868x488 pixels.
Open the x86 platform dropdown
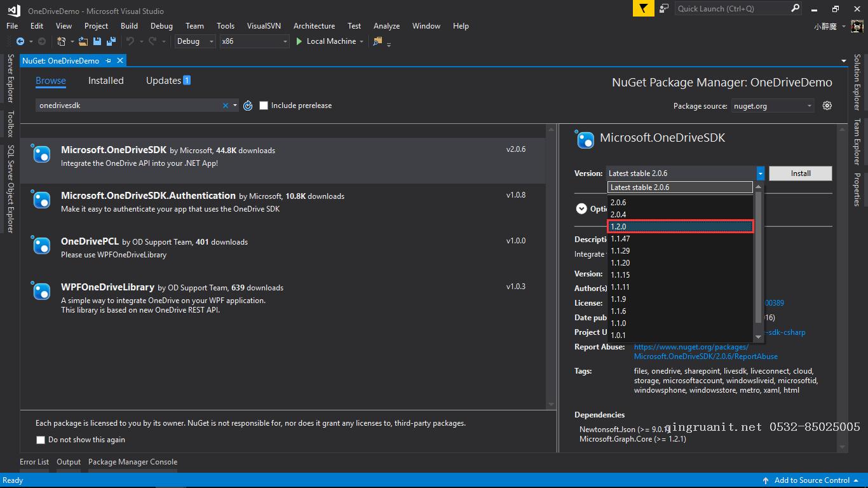pyautogui.click(x=254, y=41)
